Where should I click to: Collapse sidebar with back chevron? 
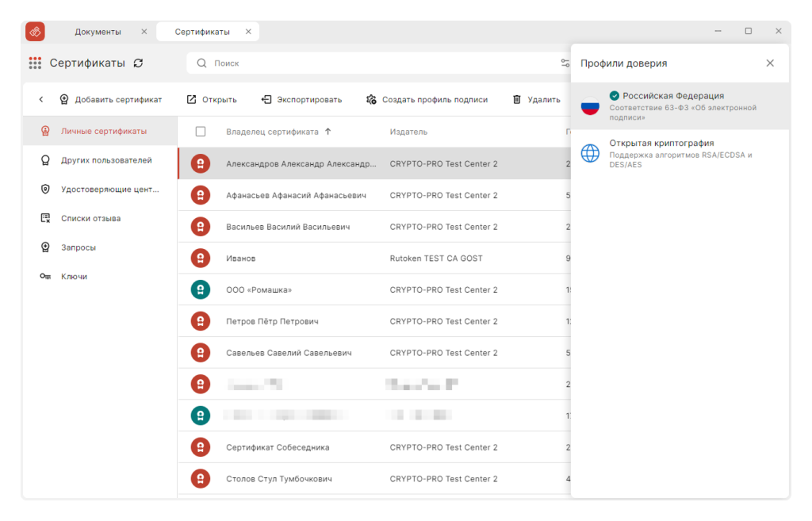click(41, 99)
